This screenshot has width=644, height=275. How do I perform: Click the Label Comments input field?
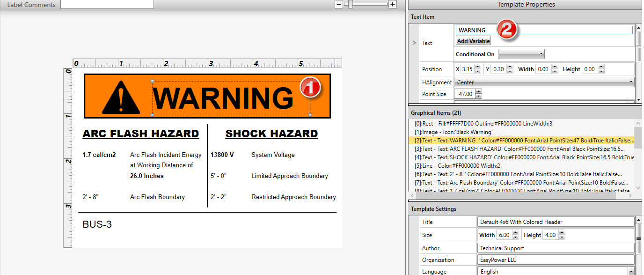coord(107,4)
